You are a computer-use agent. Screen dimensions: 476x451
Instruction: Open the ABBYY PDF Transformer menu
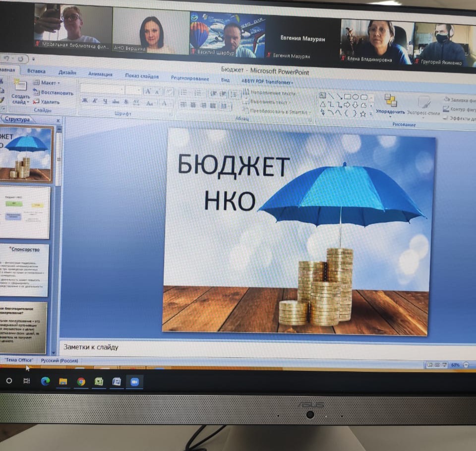[267, 82]
